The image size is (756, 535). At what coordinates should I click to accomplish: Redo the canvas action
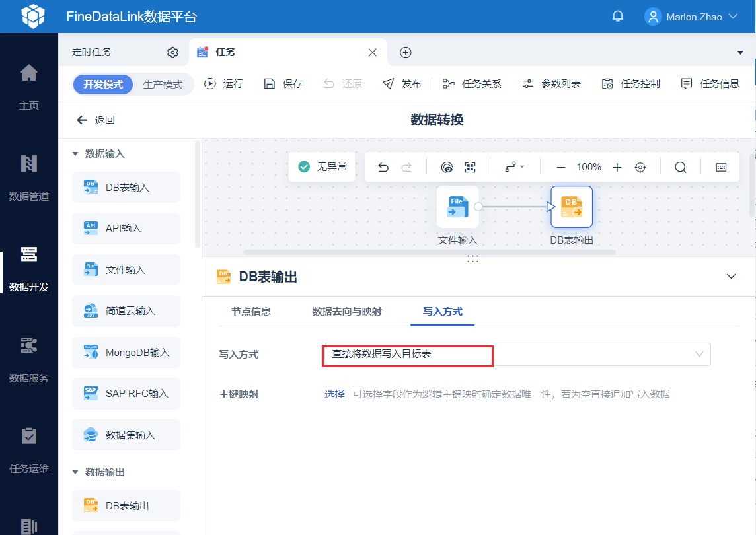406,167
